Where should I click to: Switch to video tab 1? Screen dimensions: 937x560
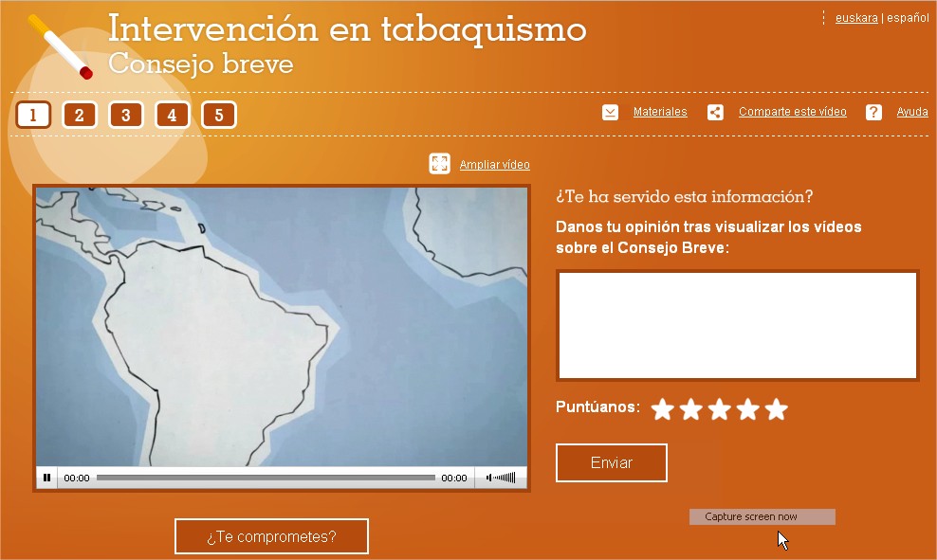click(33, 116)
